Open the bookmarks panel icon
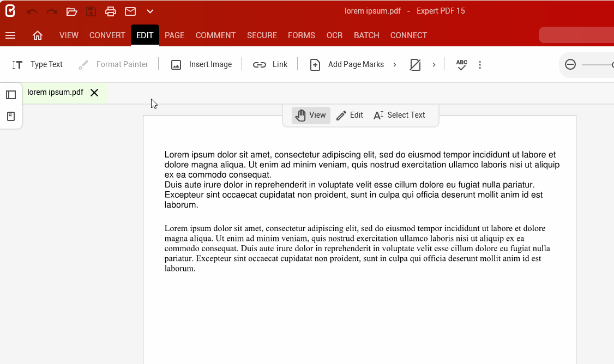Viewport: 614px width, 364px height. click(11, 116)
